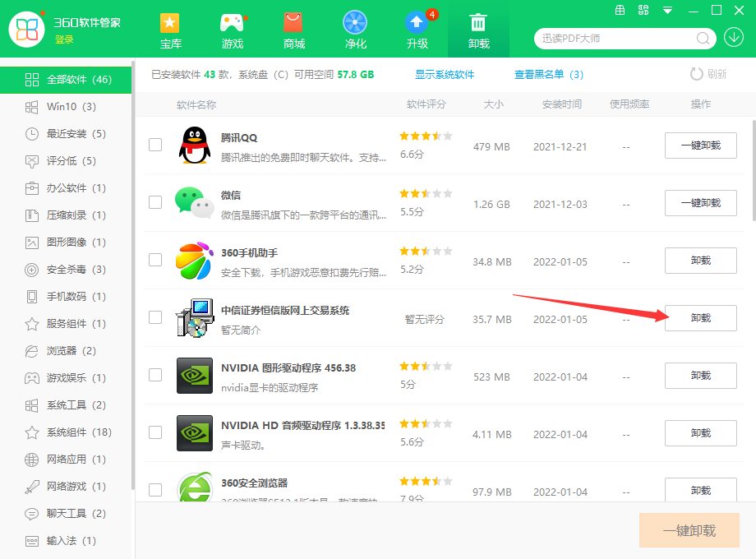
Task: Select 最近安装 (5) category
Action: click(x=66, y=134)
